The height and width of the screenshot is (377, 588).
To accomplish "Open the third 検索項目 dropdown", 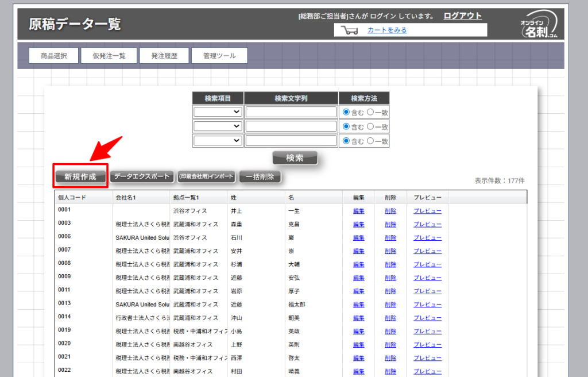I will point(218,141).
